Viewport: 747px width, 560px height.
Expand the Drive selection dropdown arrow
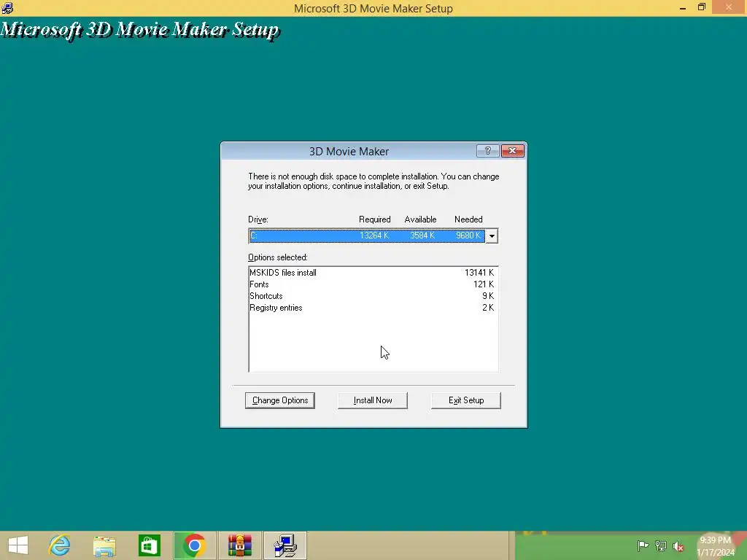coord(492,236)
